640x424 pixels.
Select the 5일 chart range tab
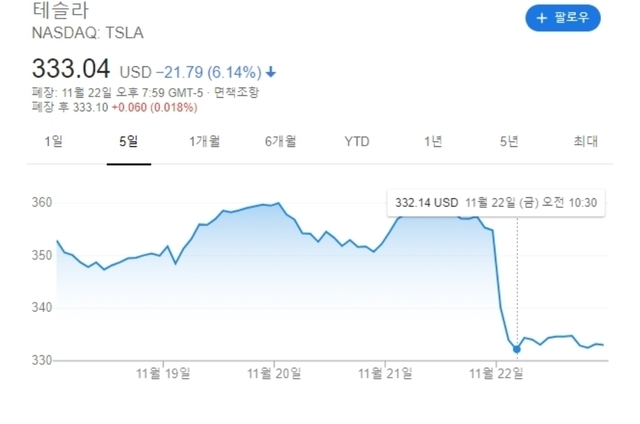click(x=128, y=141)
